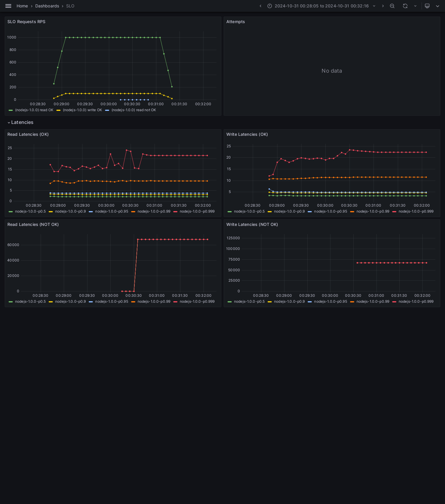Click the 125000 y-axis label

tap(233, 238)
